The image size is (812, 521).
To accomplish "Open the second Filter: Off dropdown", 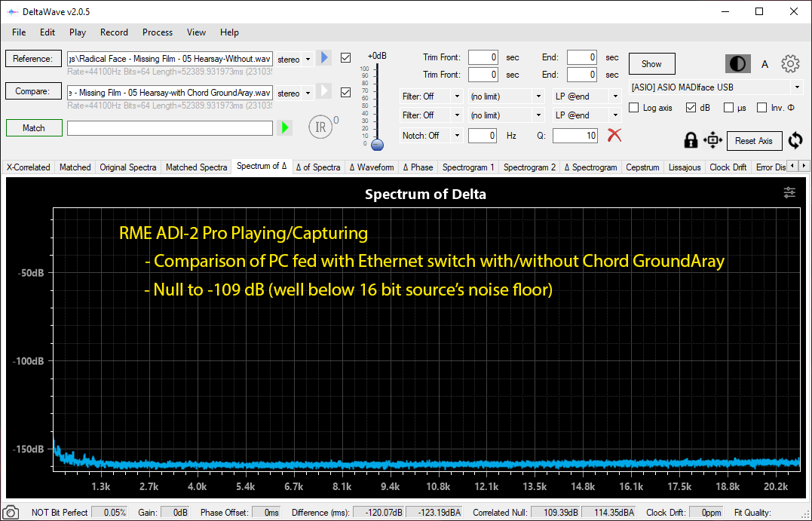I will [x=431, y=115].
